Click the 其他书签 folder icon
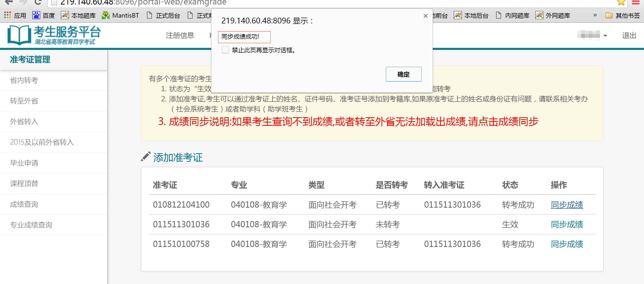644x284 pixels. [x=609, y=15]
